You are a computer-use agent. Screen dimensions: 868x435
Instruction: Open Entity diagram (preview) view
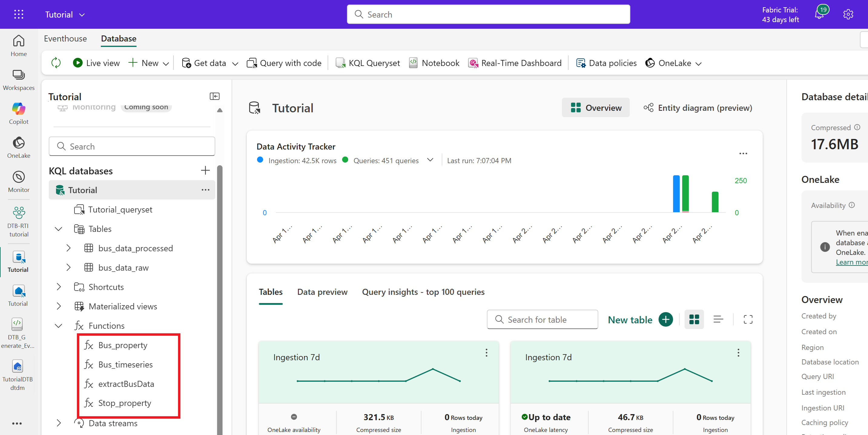click(698, 108)
